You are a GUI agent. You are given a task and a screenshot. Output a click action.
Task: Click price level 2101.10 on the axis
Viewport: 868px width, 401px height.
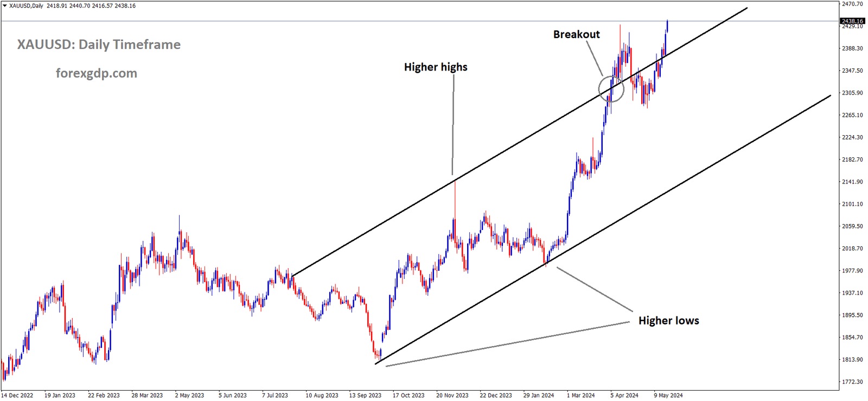point(852,204)
